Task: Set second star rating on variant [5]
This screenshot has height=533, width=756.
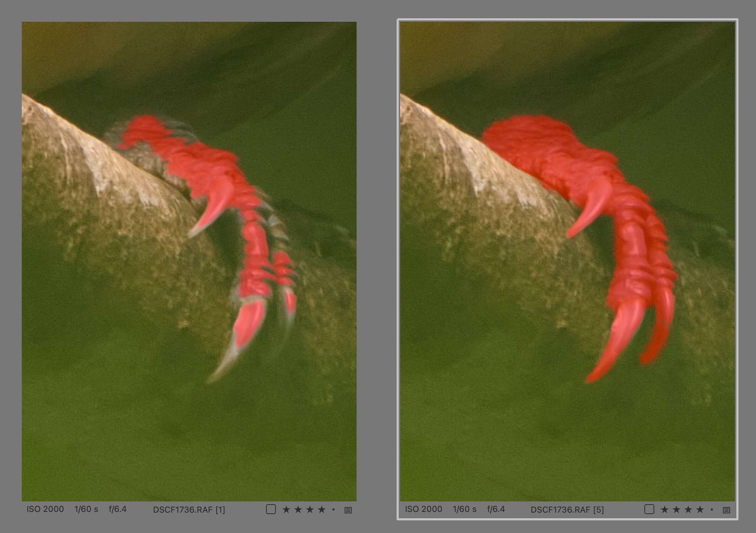Action: click(x=676, y=509)
